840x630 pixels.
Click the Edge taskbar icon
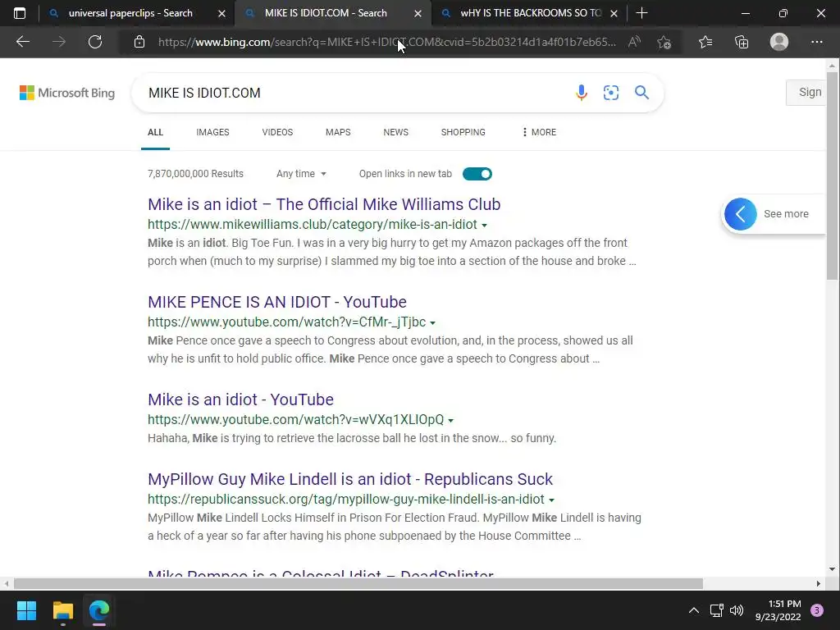click(x=99, y=610)
